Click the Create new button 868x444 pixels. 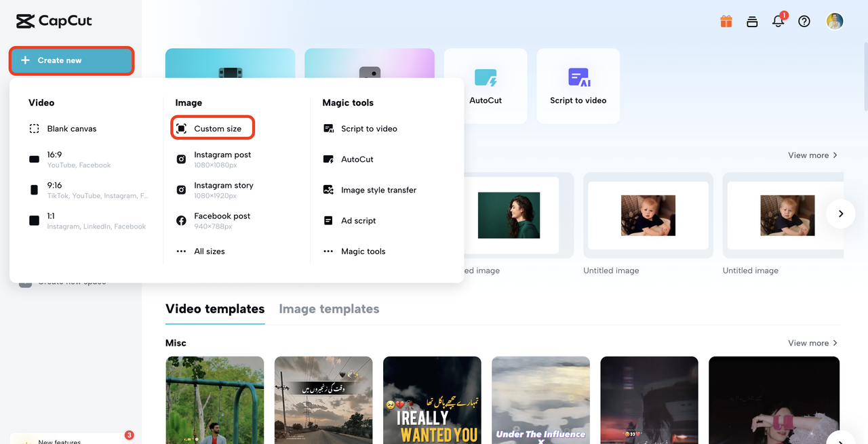71,60
